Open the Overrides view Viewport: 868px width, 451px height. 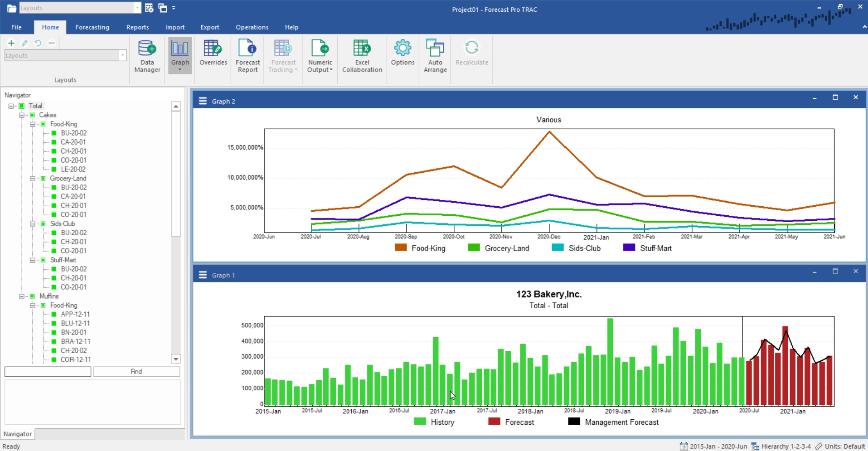[213, 53]
